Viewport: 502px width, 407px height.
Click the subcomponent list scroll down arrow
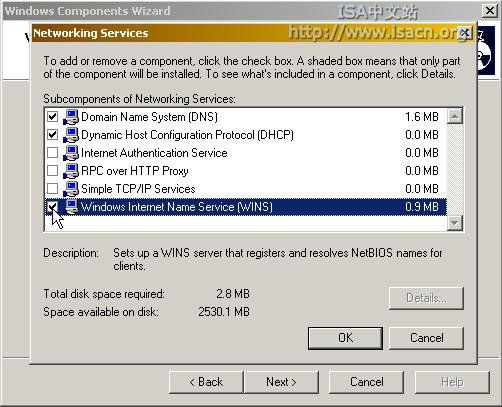click(455, 223)
